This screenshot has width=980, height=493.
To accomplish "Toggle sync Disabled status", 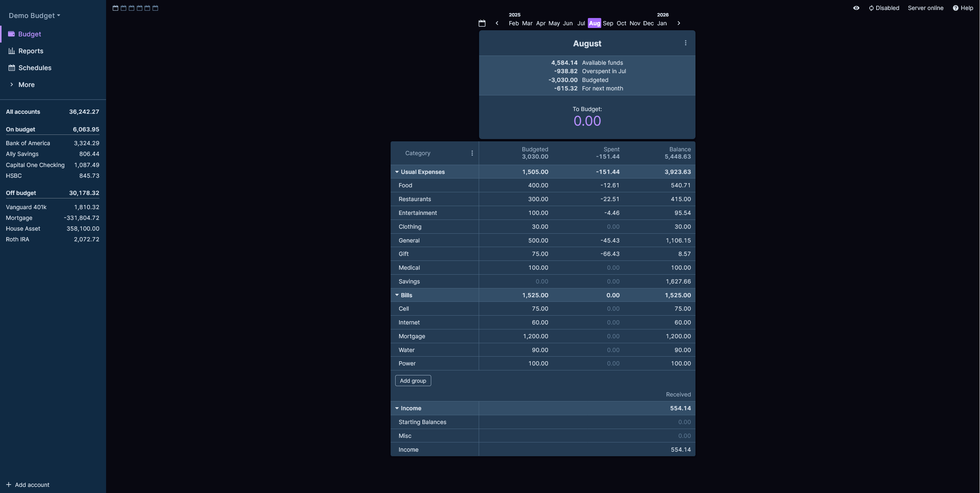I will [883, 8].
